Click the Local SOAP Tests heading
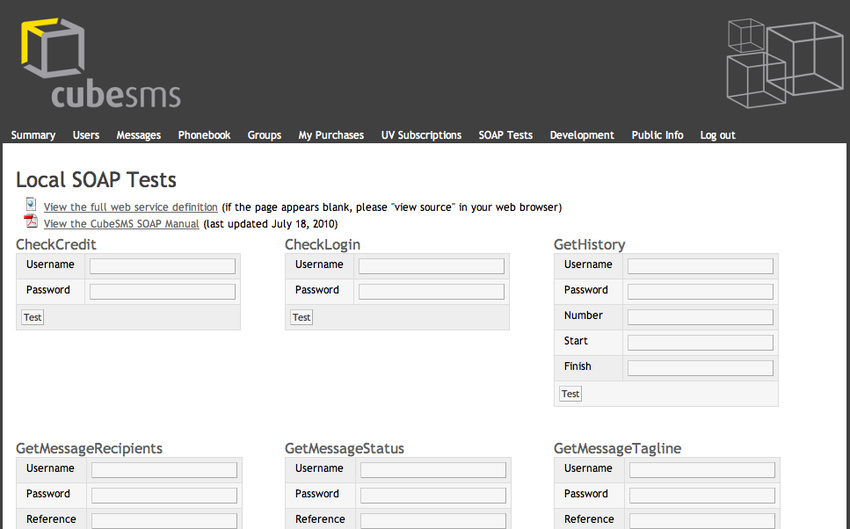850x529 pixels. click(96, 180)
